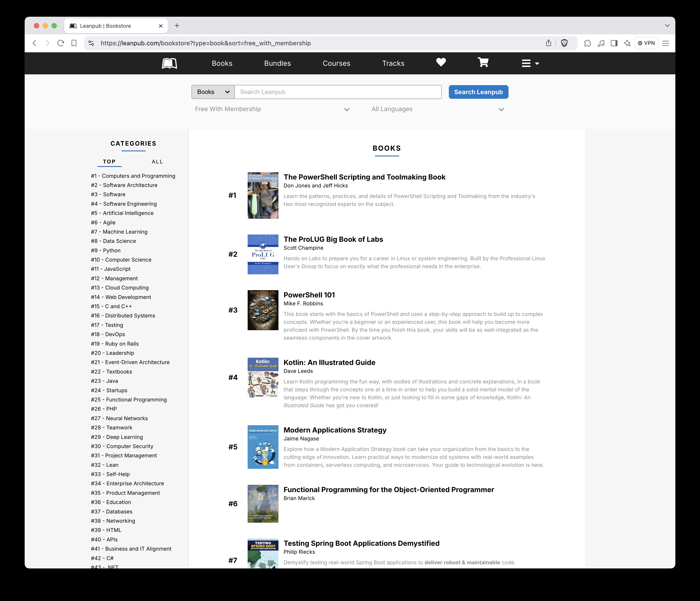Open the hamburger menu in navbar
The width and height of the screenshot is (700, 601).
click(530, 64)
